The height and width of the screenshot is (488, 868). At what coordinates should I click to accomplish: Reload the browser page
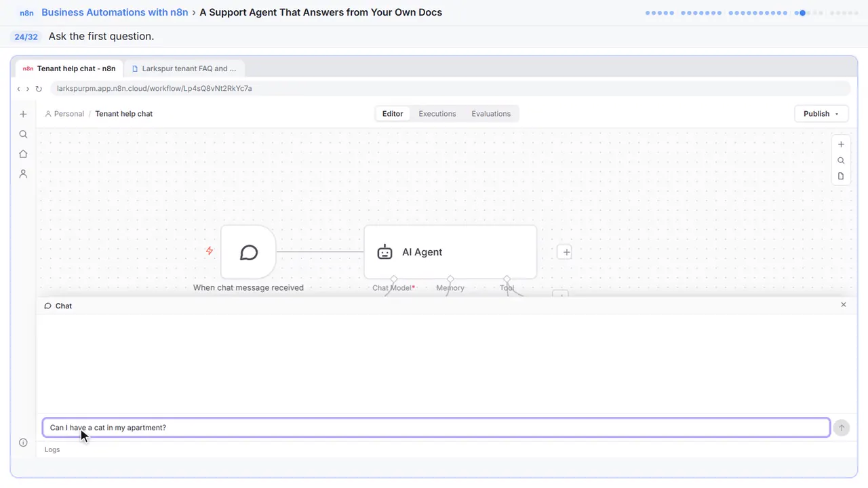click(39, 89)
